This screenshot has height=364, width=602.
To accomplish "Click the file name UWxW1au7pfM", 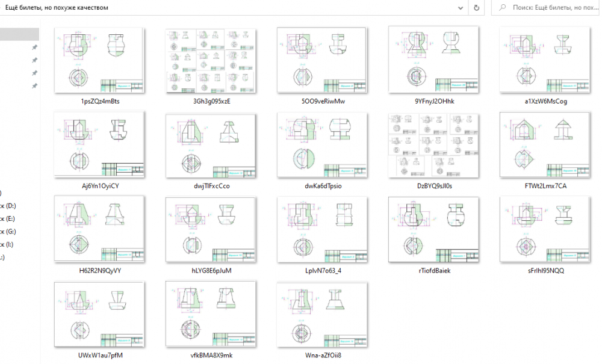I will tap(100, 356).
